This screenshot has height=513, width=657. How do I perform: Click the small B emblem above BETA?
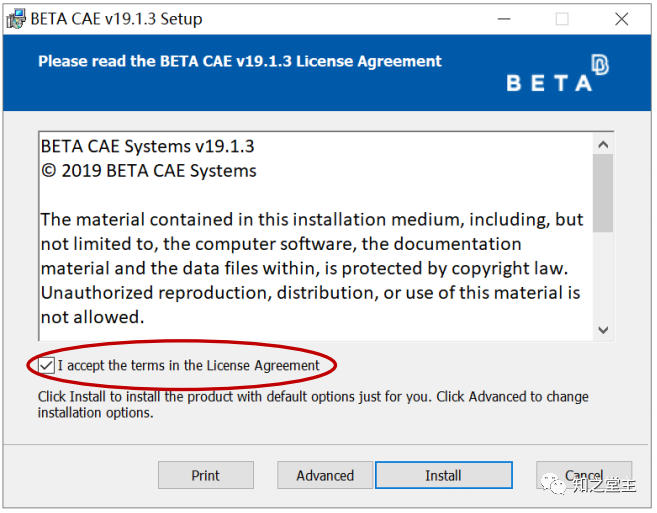600,65
